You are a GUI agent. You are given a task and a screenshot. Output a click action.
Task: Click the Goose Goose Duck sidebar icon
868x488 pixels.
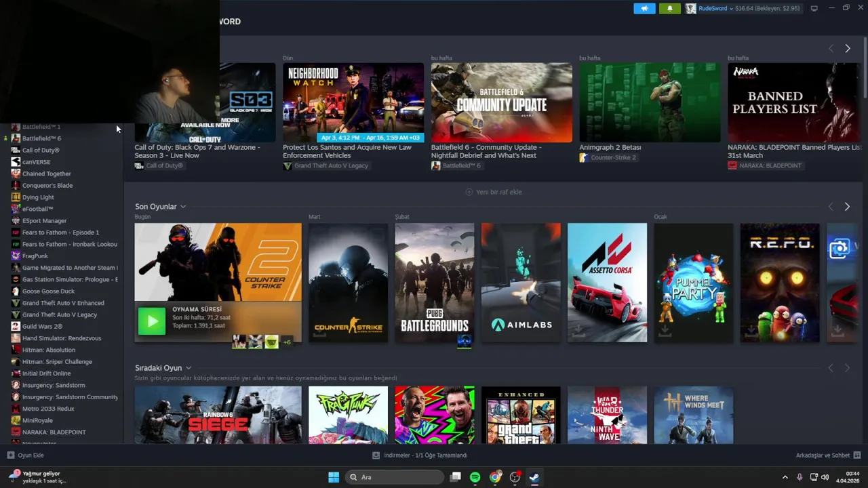(x=16, y=291)
